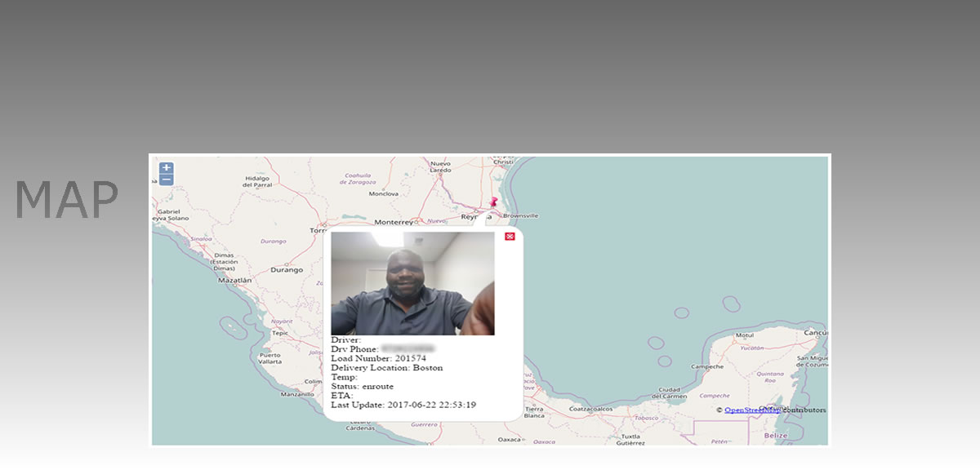Select the 'Load Number: 201574' line

tap(378, 358)
